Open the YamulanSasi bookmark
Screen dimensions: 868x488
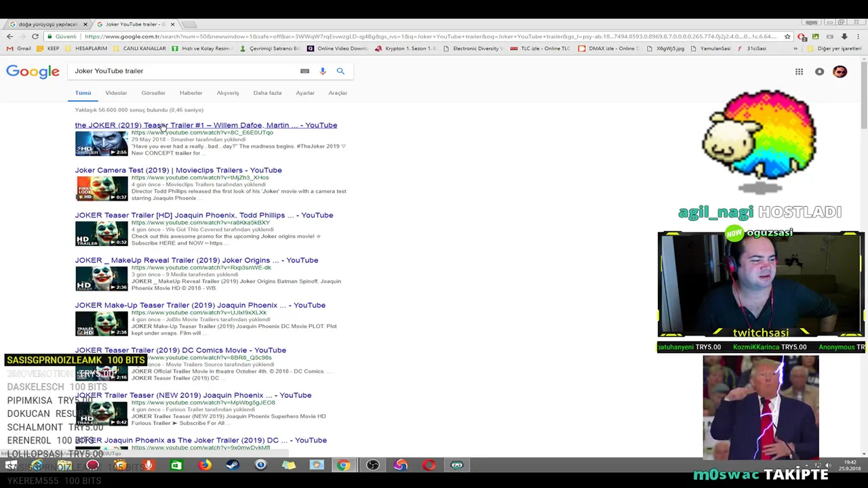[711, 48]
